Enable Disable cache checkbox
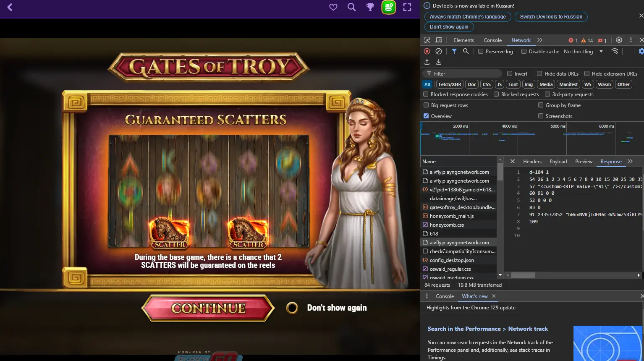Screen dimensions: 644x361 coord(524,51)
